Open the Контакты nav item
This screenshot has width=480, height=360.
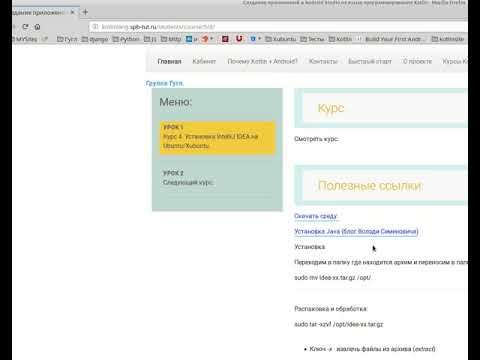323,61
